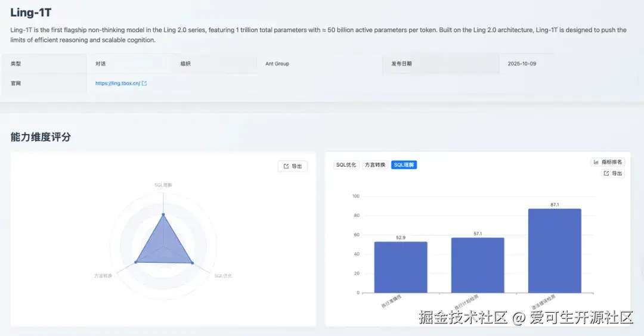Viewport: 644px width, 336px height.
Task: Export the radar chart with 导出
Action: [x=292, y=166]
